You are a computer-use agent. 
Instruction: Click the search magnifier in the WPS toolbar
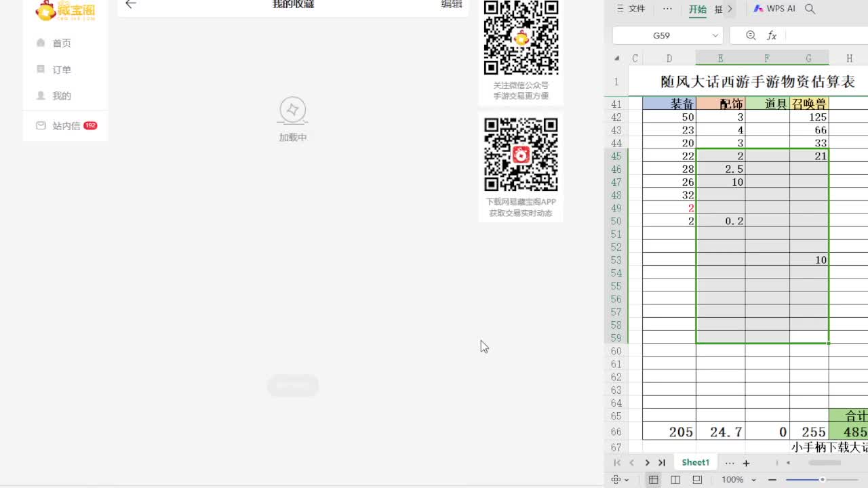tap(810, 9)
